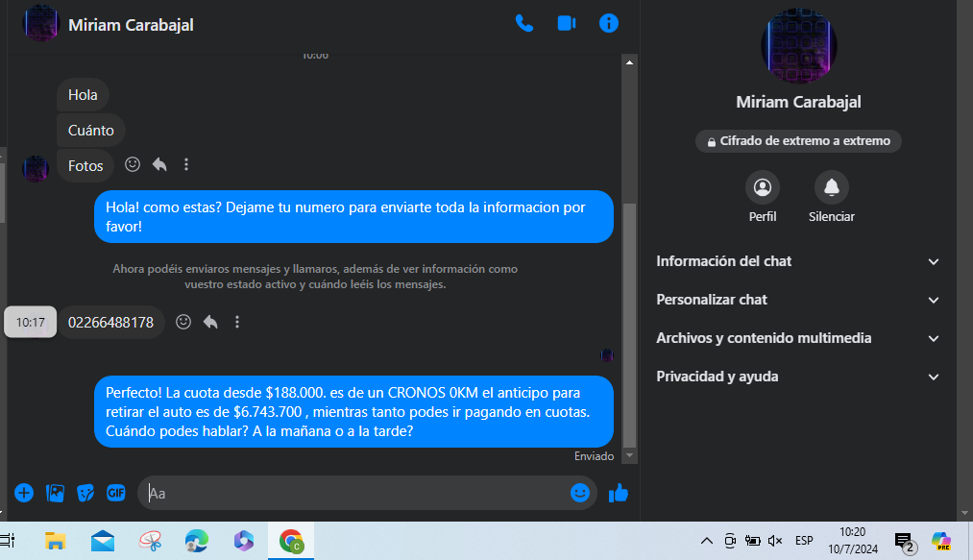Start a voice call with Miriam Carabajal

[524, 24]
